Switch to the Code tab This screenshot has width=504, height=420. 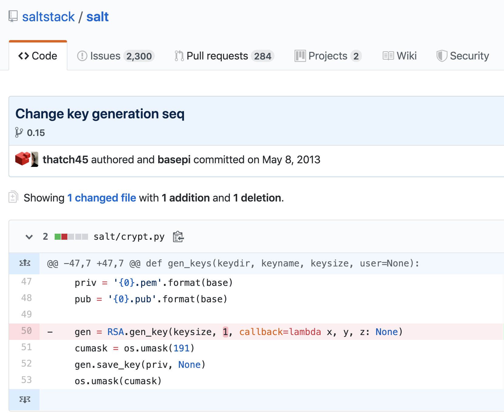pyautogui.click(x=38, y=56)
